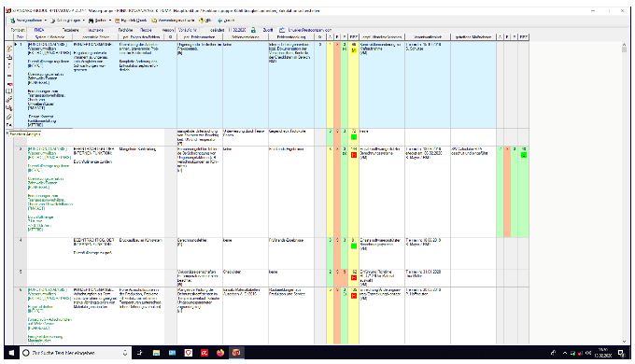This screenshot has height=364, width=635.
Task: Click the printer-like icon in the left vertical toolbar
Action: pyautogui.click(x=9, y=57)
